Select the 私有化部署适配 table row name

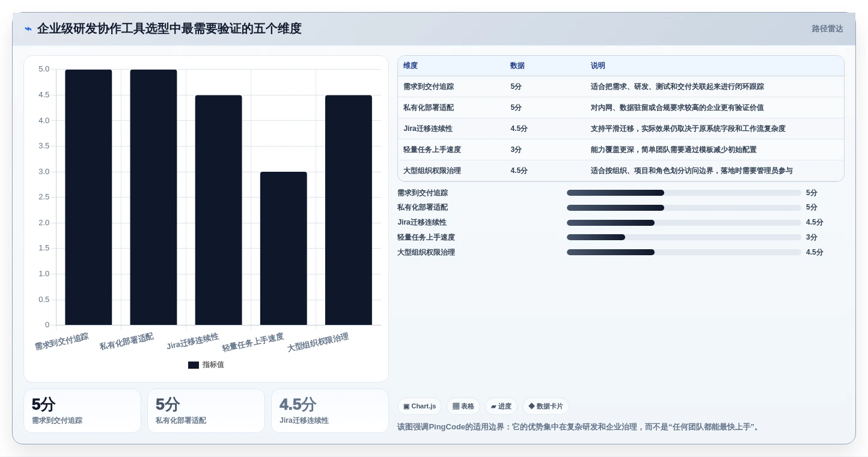[x=429, y=108]
